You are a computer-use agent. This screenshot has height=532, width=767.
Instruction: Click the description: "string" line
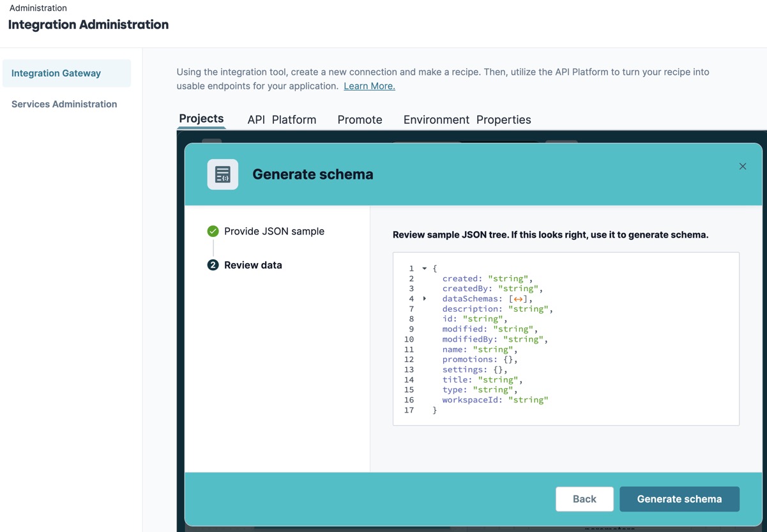tap(497, 308)
